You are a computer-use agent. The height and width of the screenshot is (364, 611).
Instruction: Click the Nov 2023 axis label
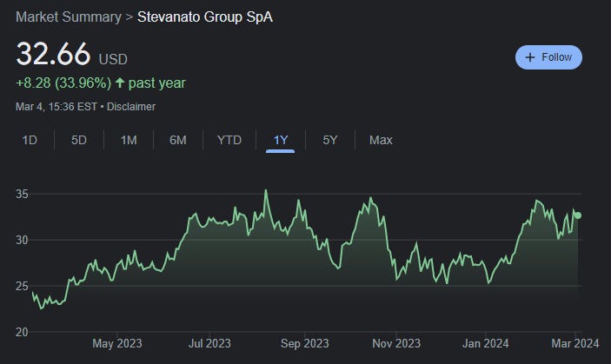(396, 343)
